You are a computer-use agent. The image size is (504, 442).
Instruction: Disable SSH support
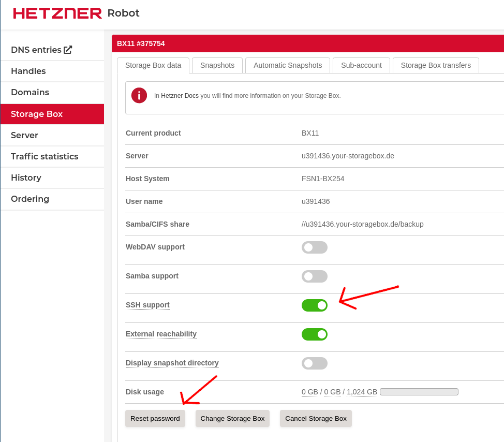pos(315,305)
